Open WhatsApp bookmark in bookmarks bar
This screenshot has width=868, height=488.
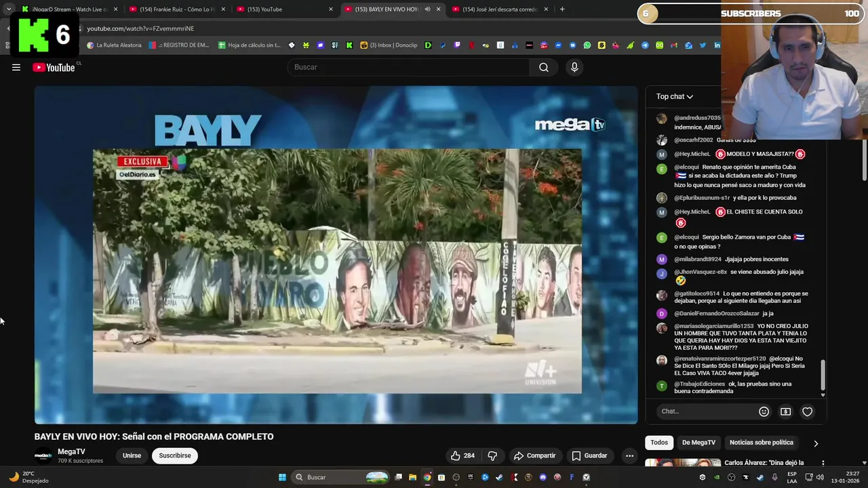pyautogui.click(x=587, y=45)
